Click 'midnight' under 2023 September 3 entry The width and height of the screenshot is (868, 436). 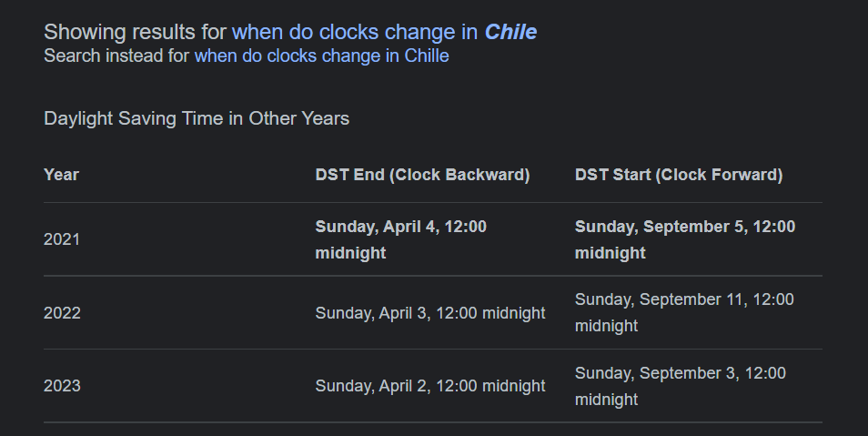[606, 400]
